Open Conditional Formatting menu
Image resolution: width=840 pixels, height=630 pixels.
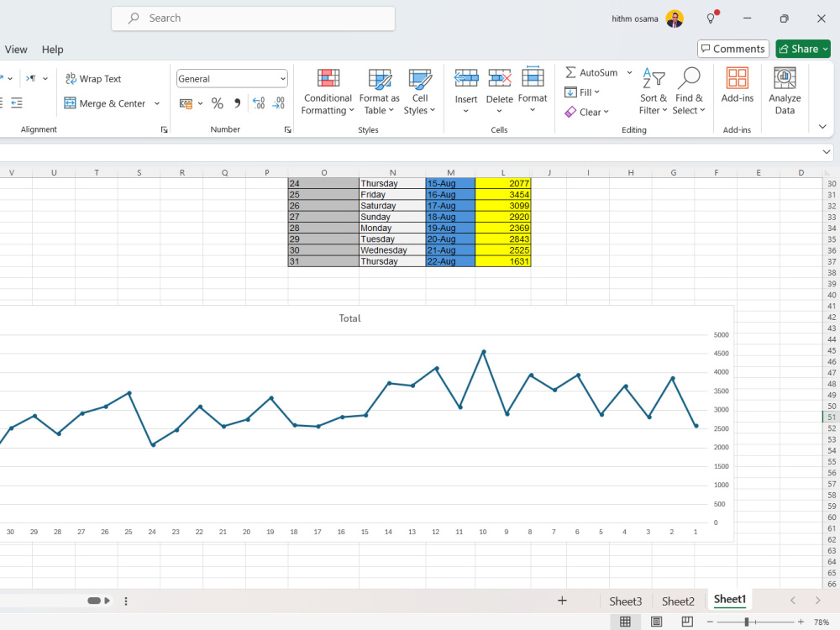[x=328, y=92]
